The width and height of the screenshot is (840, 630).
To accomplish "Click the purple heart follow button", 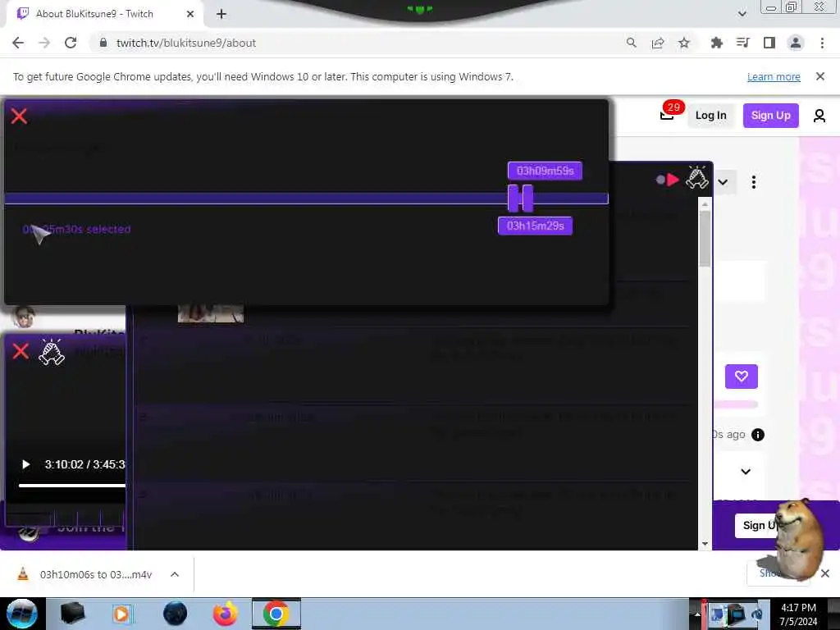I will (742, 377).
